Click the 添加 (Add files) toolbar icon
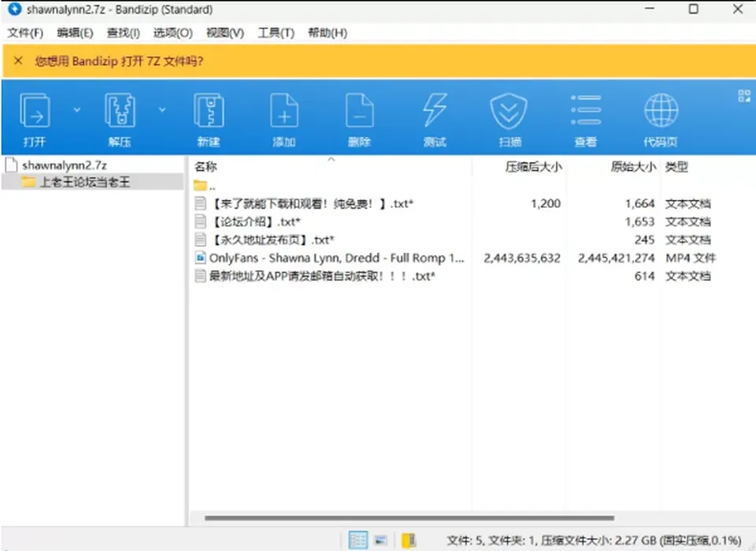Viewport: 756px width, 551px height. coord(284,110)
